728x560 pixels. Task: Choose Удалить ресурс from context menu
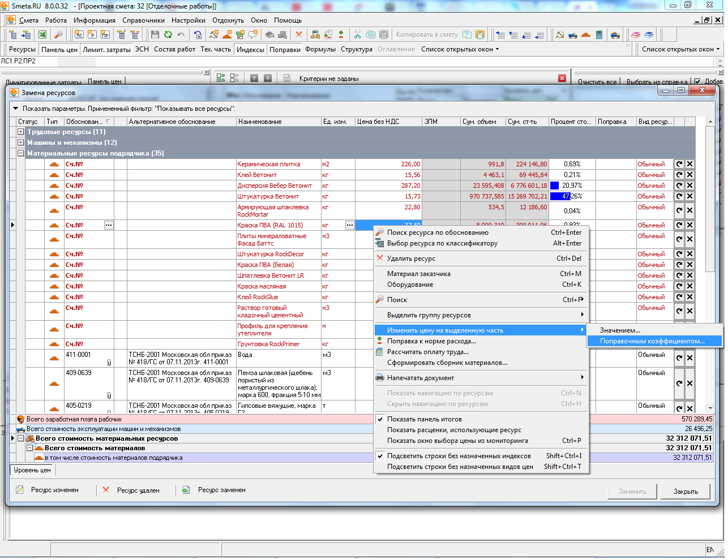click(x=481, y=259)
